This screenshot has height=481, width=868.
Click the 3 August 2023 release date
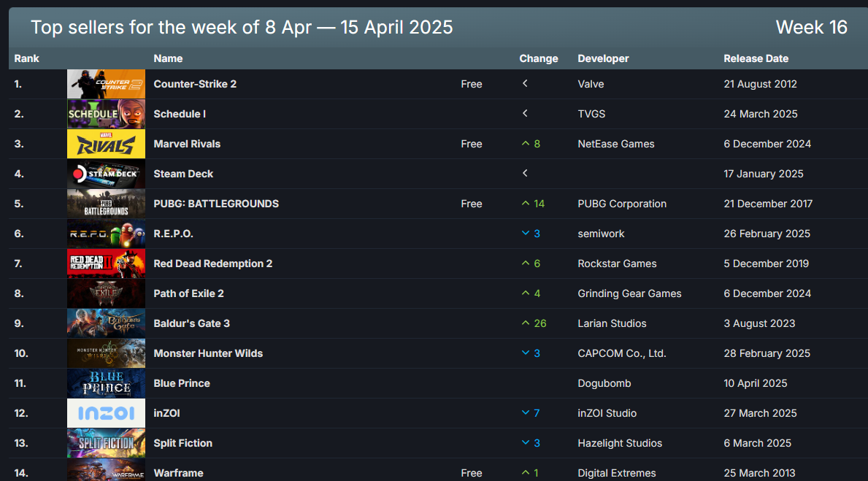tap(759, 323)
